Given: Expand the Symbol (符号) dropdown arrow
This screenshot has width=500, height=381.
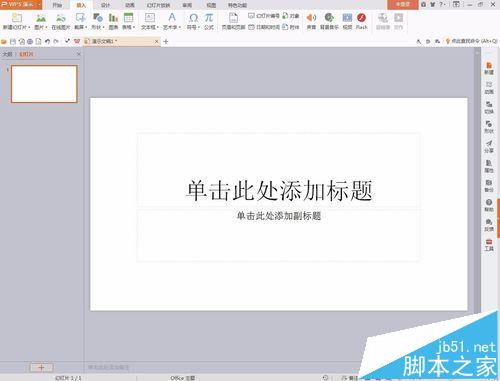Looking at the screenshot, I should pyautogui.click(x=199, y=27).
